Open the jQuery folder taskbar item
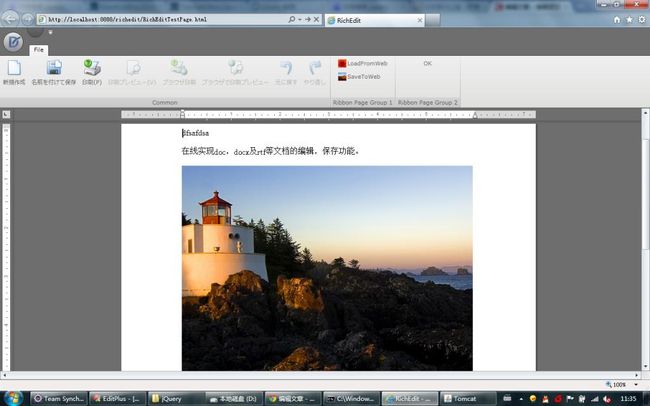Screen dimensions: 650x406 pyautogui.click(x=176, y=399)
